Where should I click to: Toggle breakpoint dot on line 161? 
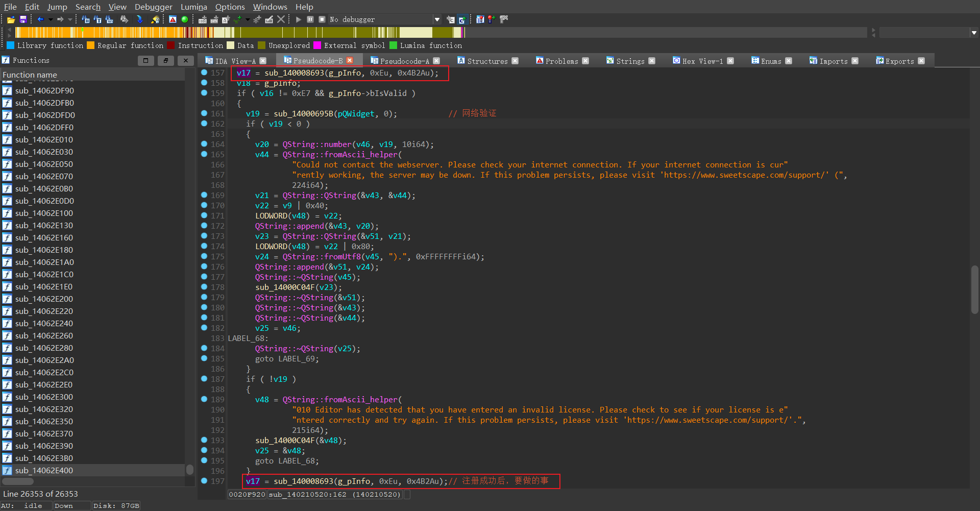pyautogui.click(x=204, y=113)
